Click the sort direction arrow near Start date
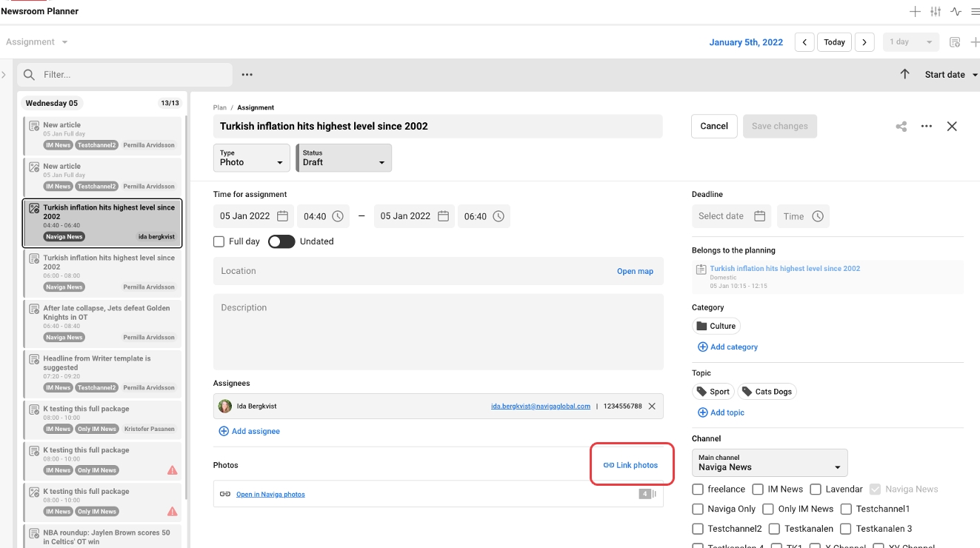980x548 pixels. (904, 74)
